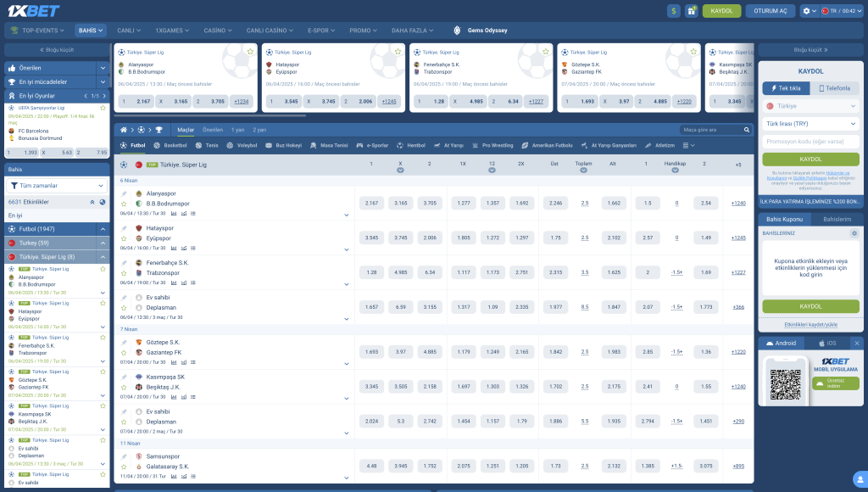The height and width of the screenshot is (492, 868).
Task: Open the Handikap column dropdown arrow
Action: 675,171
